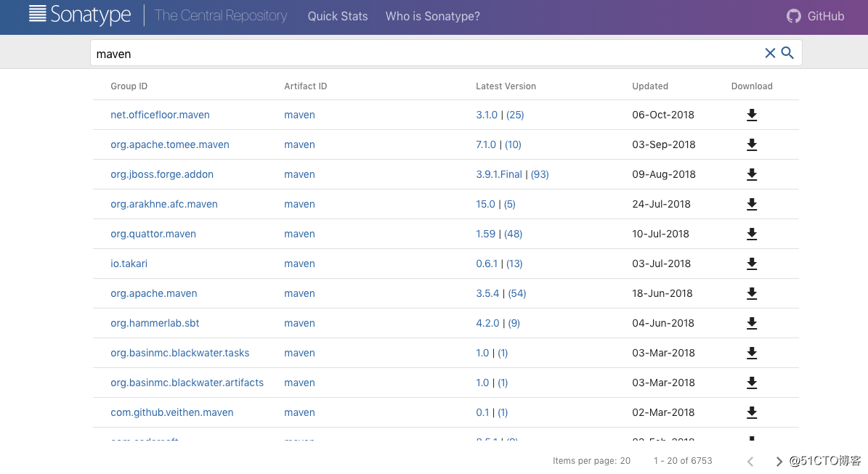Download the org.apache.tomee.maven artifact
Image resolution: width=868 pixels, height=474 pixels.
click(751, 145)
